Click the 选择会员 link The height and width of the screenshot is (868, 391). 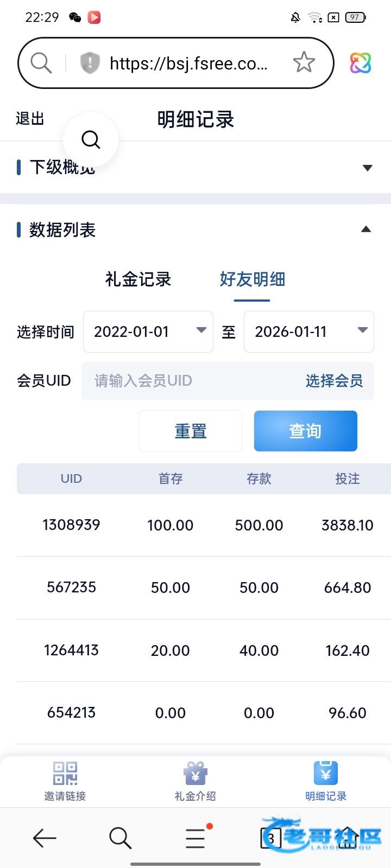(x=334, y=381)
